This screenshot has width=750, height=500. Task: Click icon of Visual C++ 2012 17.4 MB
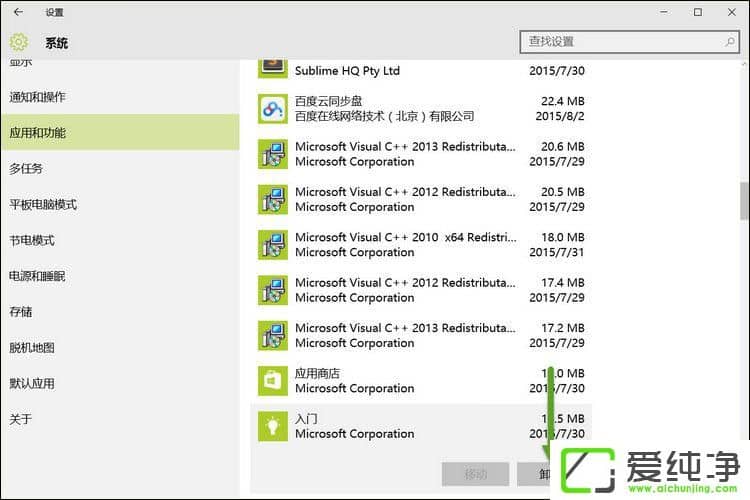tap(273, 290)
